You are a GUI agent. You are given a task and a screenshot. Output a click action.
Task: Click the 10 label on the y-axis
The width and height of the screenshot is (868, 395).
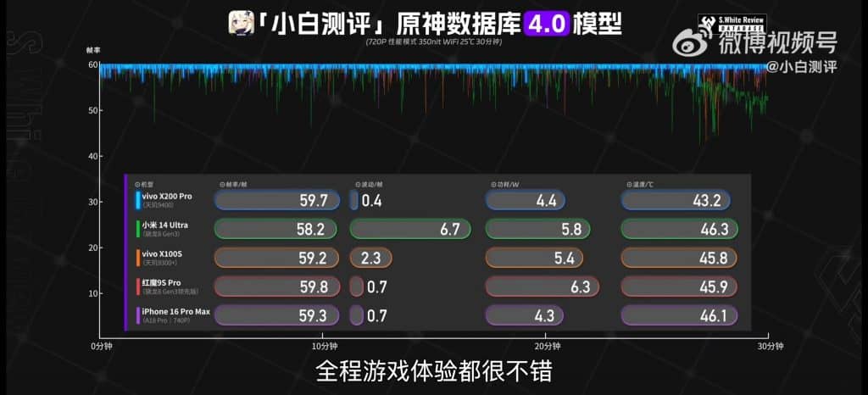point(92,293)
